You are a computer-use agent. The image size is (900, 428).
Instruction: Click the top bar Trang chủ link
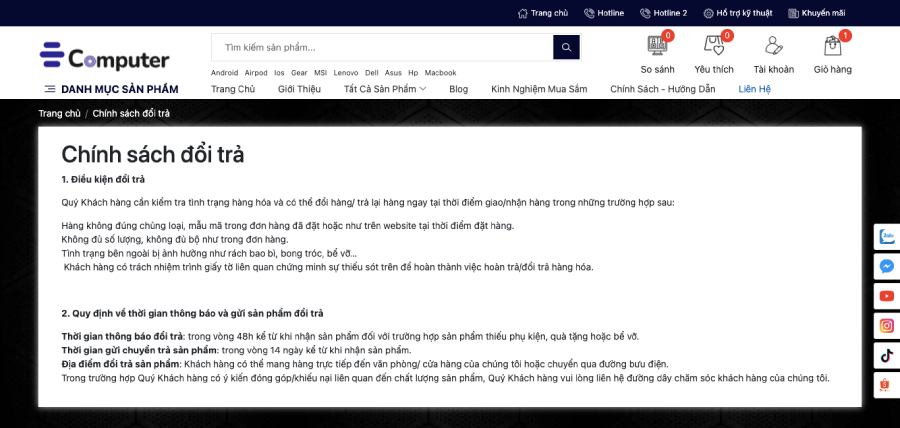(543, 13)
